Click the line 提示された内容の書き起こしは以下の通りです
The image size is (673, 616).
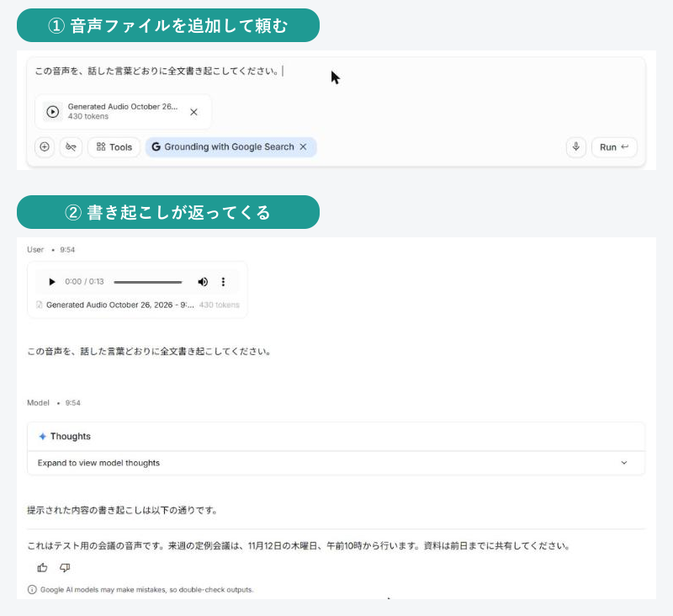coord(123,510)
